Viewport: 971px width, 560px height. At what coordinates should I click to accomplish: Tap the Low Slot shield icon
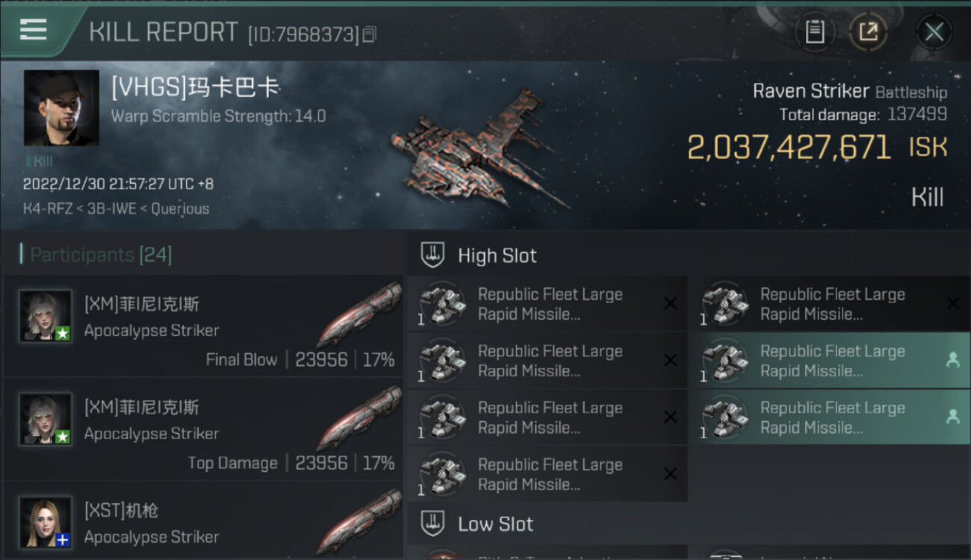pyautogui.click(x=433, y=524)
